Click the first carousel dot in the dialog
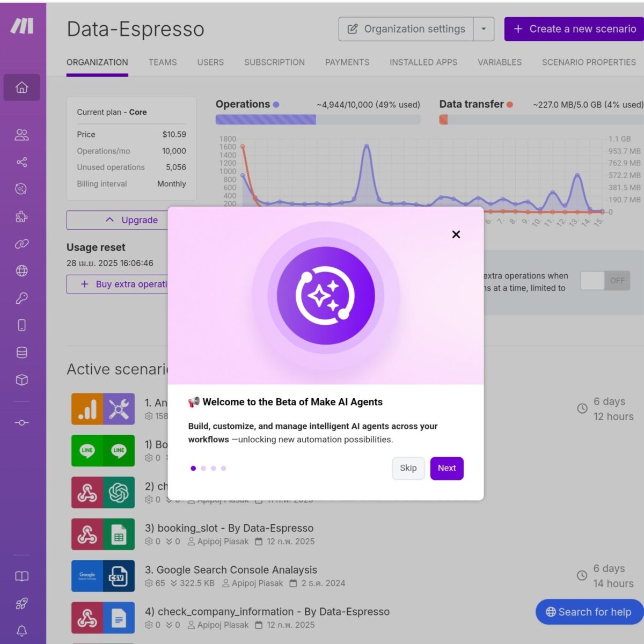644x644 pixels. 193,468
